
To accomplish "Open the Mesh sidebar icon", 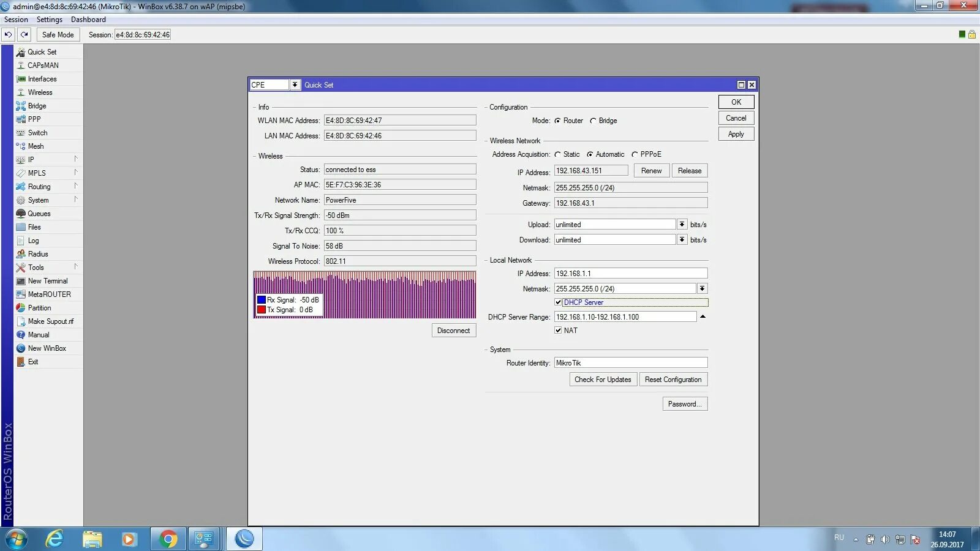I will (21, 146).
